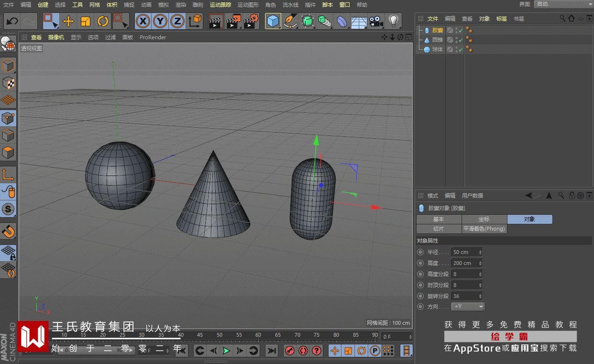Click the Scale tool icon

(x=86, y=21)
